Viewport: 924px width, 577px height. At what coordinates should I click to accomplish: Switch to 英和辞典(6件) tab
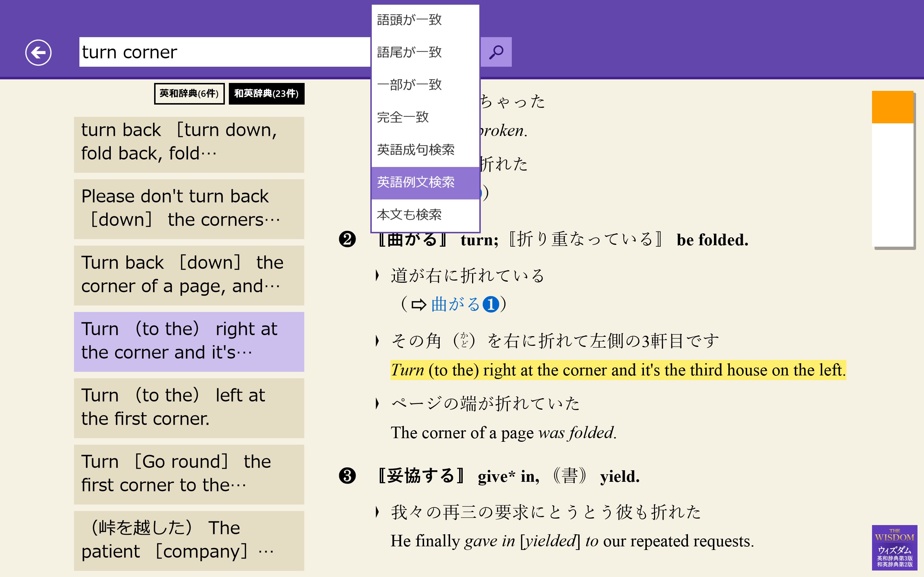[189, 93]
